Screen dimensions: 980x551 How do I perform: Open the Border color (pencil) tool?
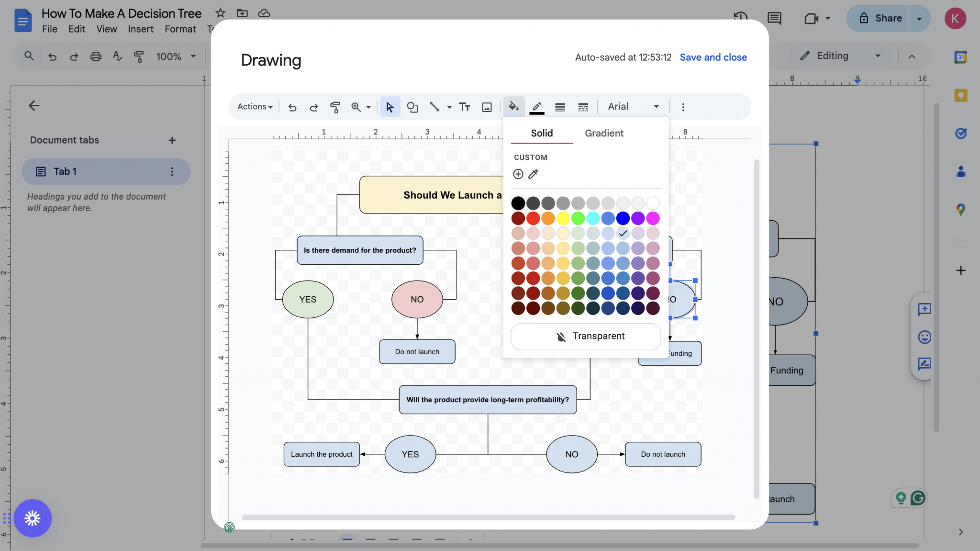click(x=536, y=106)
